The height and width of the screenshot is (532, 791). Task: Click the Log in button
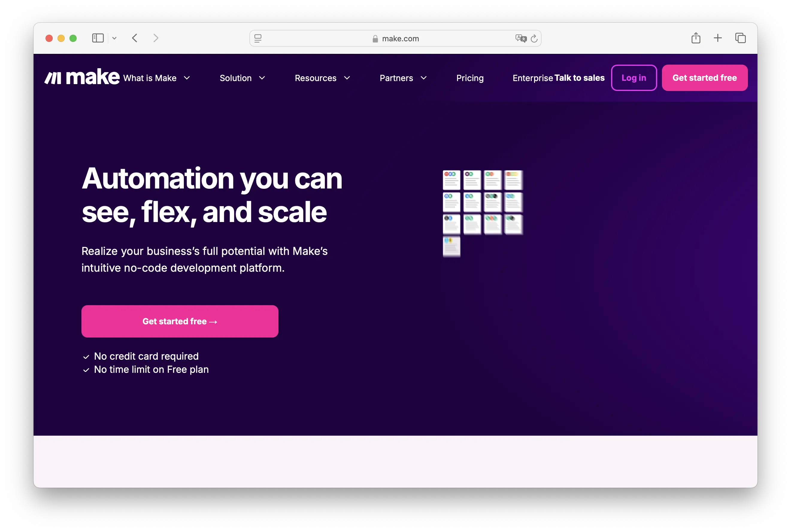634,78
